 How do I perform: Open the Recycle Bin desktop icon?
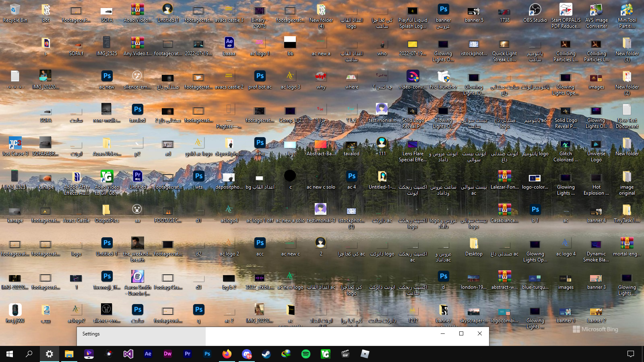coord(15,13)
